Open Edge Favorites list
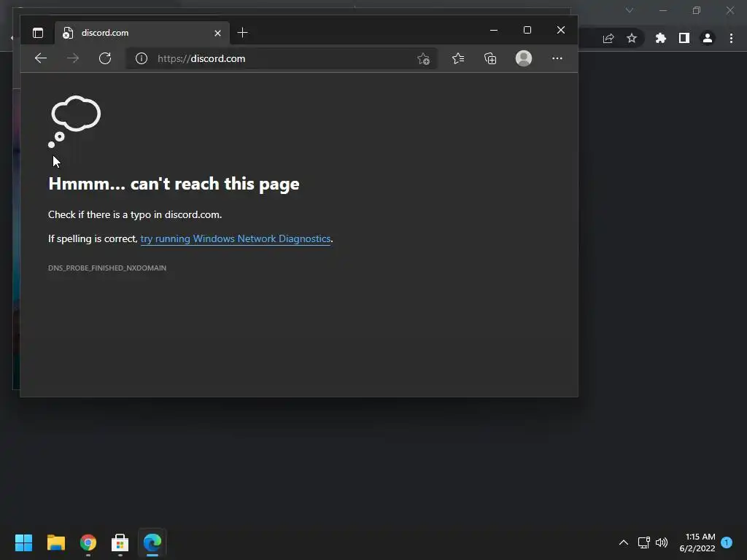Image resolution: width=747 pixels, height=560 pixels. click(458, 58)
